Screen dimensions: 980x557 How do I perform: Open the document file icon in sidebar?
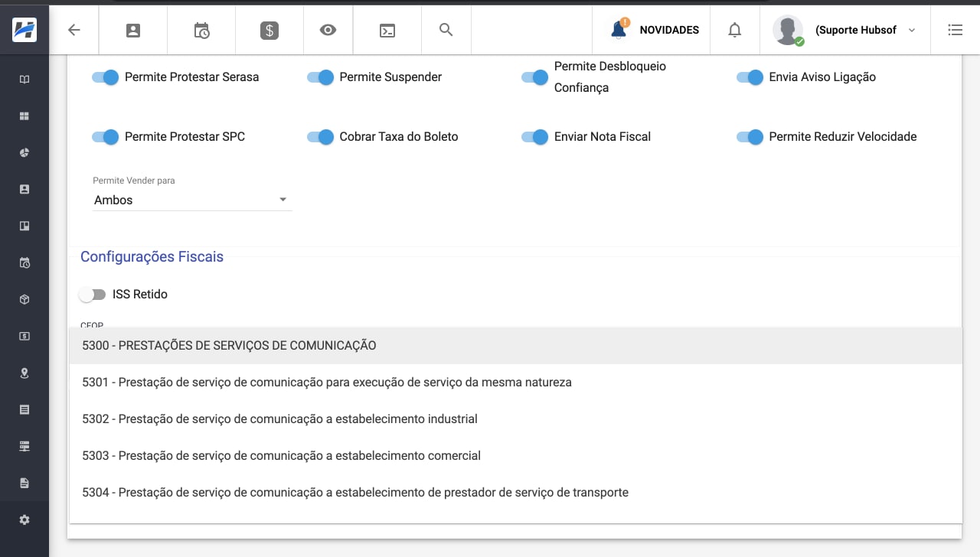click(24, 483)
